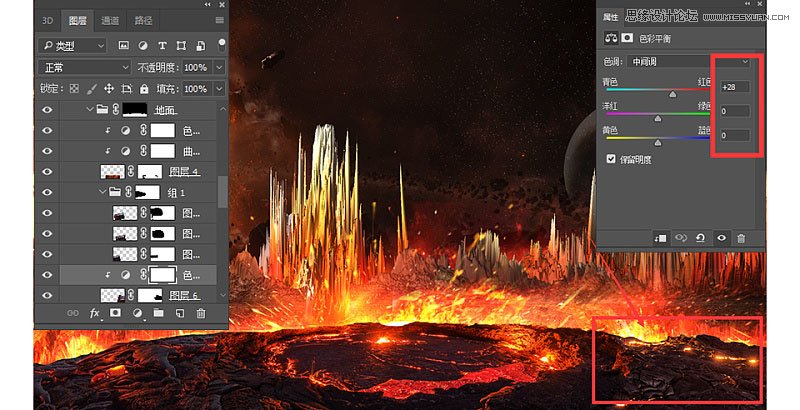
Task: Select the 地面 group mask thumbnail
Action: [135, 110]
